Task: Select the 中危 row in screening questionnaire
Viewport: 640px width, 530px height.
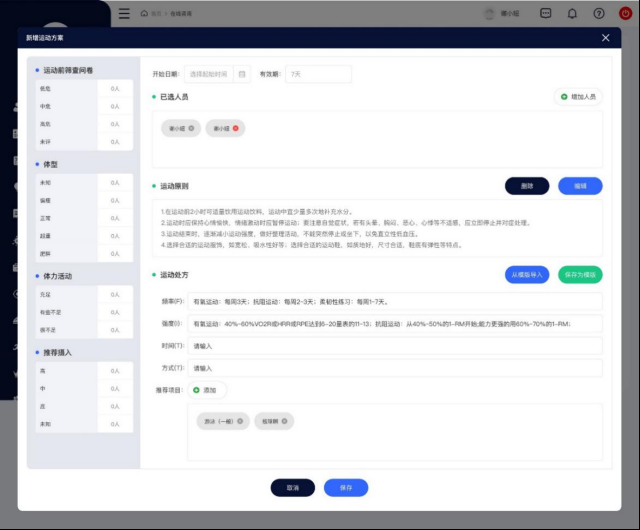Action: click(x=84, y=106)
